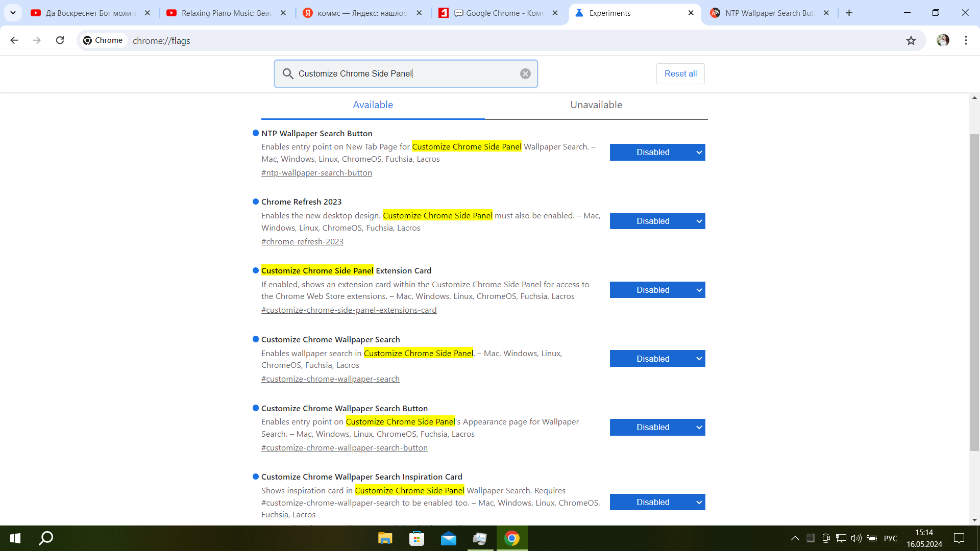Switch to the Unavailable tab

point(596,105)
